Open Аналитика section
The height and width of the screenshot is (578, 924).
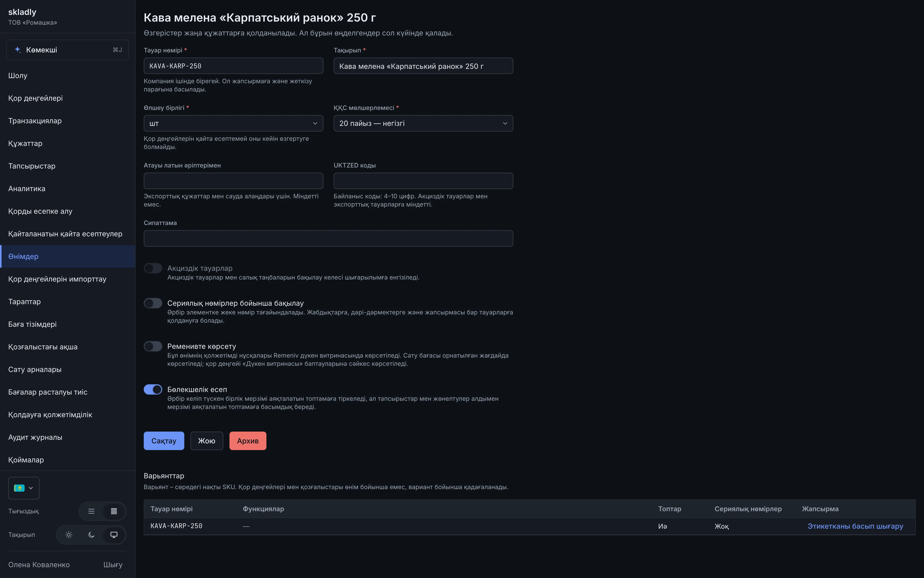pyautogui.click(x=68, y=189)
